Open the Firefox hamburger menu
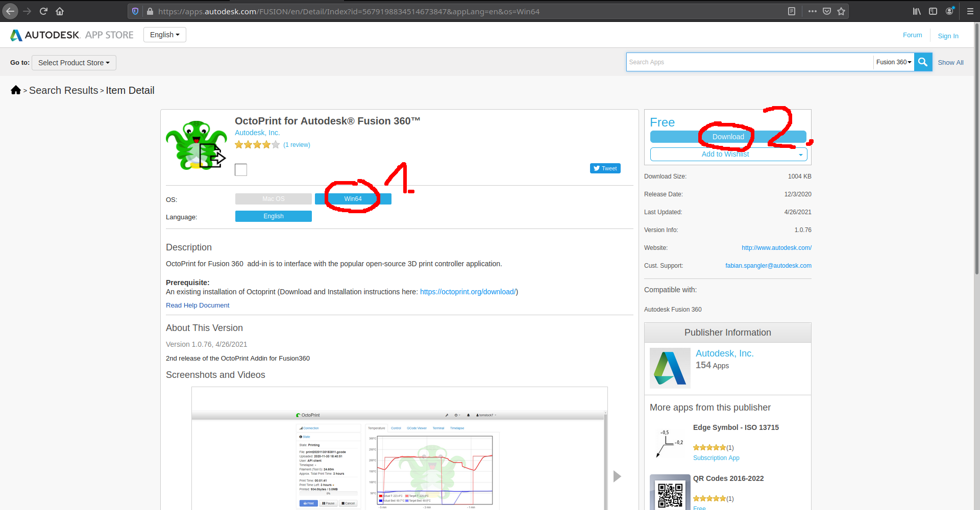 pyautogui.click(x=970, y=11)
